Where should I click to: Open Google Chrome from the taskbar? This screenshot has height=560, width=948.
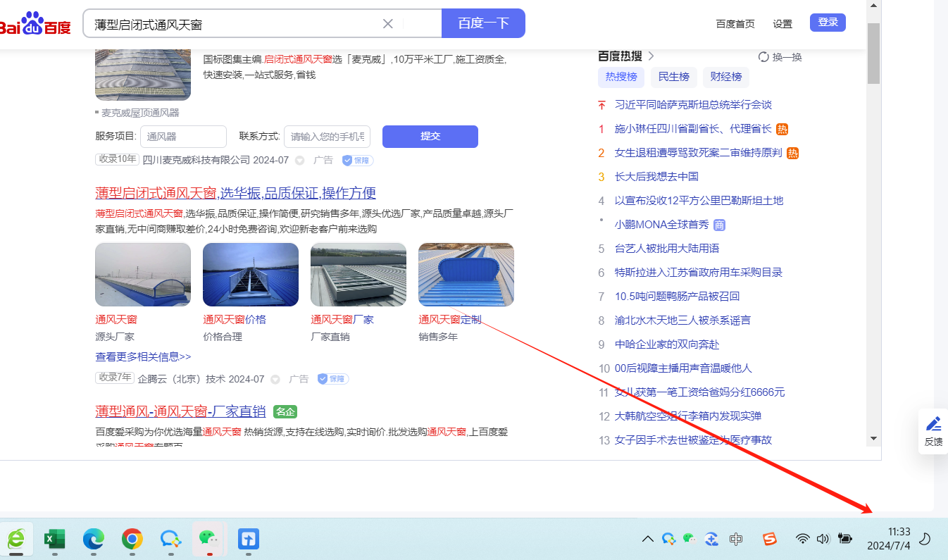(132, 539)
